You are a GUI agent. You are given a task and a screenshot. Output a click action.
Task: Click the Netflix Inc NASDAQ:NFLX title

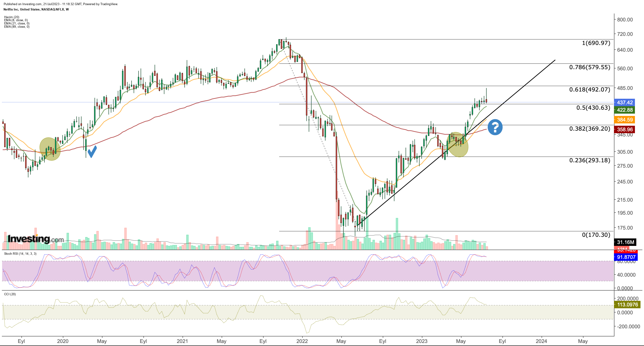click(36, 10)
